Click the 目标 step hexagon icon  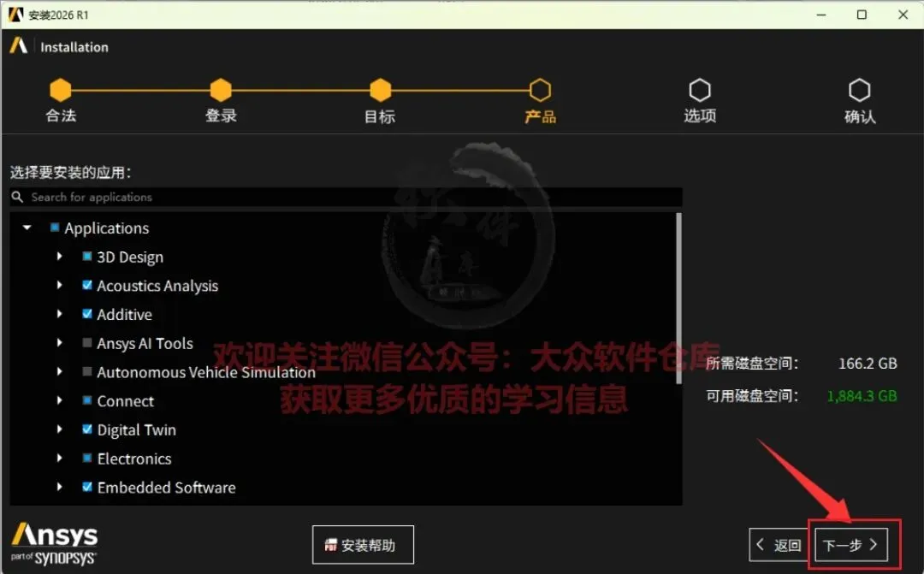(x=380, y=90)
